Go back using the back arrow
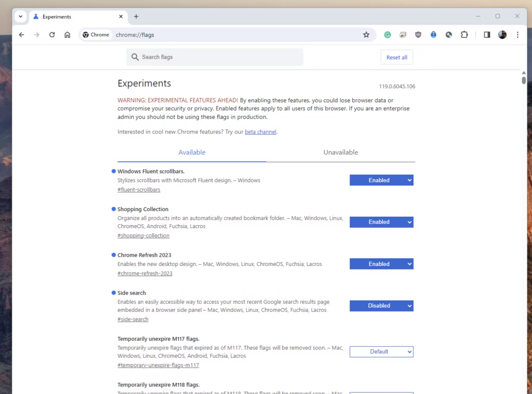Image resolution: width=532 pixels, height=394 pixels. click(x=22, y=35)
